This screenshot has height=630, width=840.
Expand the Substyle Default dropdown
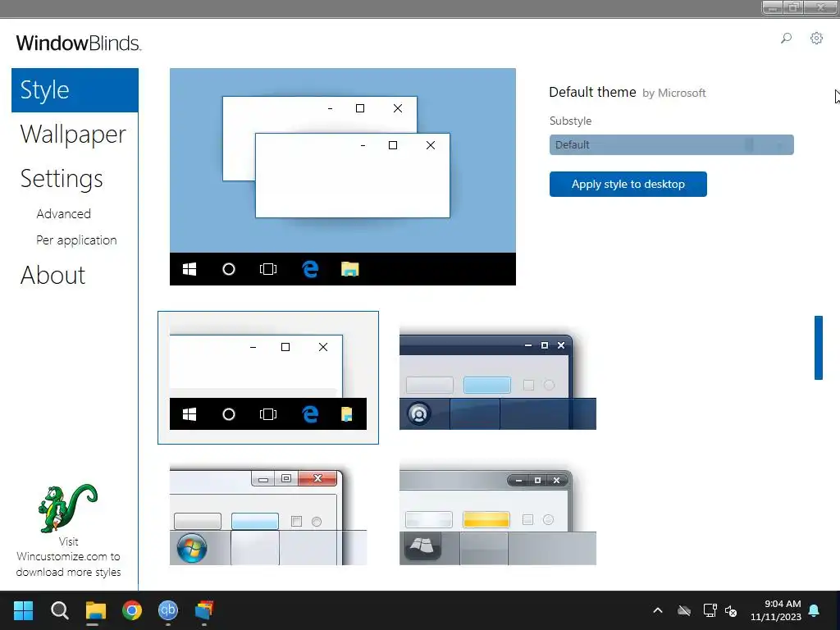[671, 144]
